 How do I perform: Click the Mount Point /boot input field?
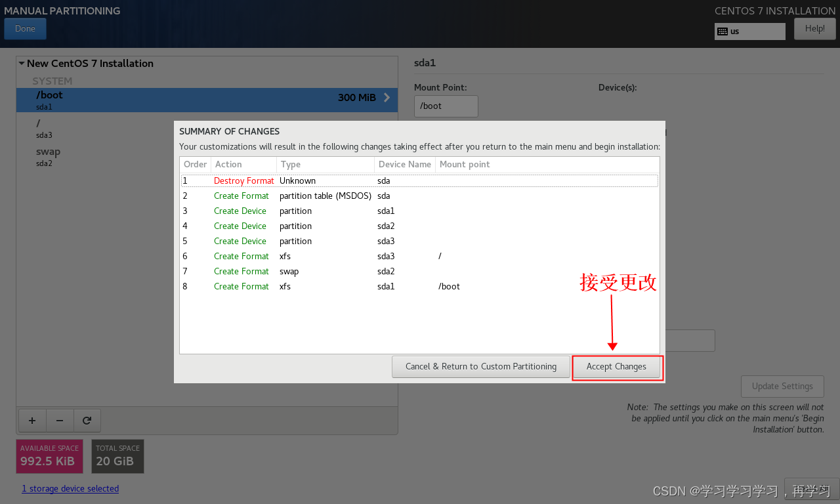coord(446,106)
